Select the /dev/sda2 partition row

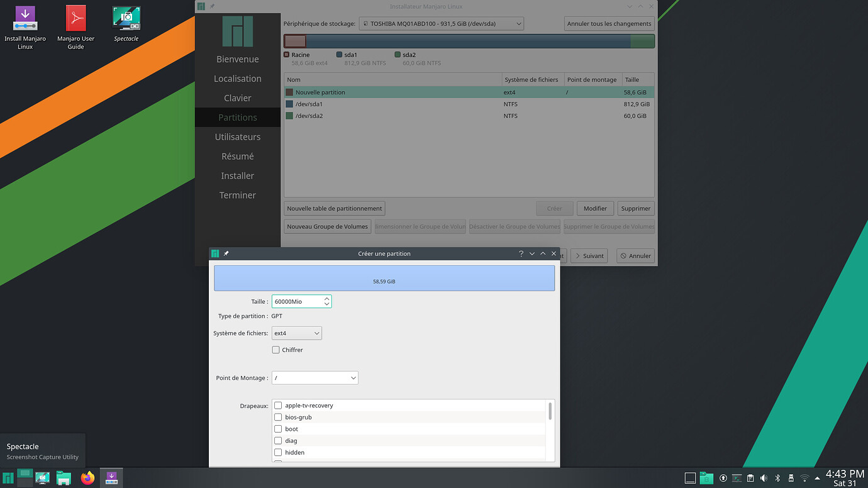(469, 116)
